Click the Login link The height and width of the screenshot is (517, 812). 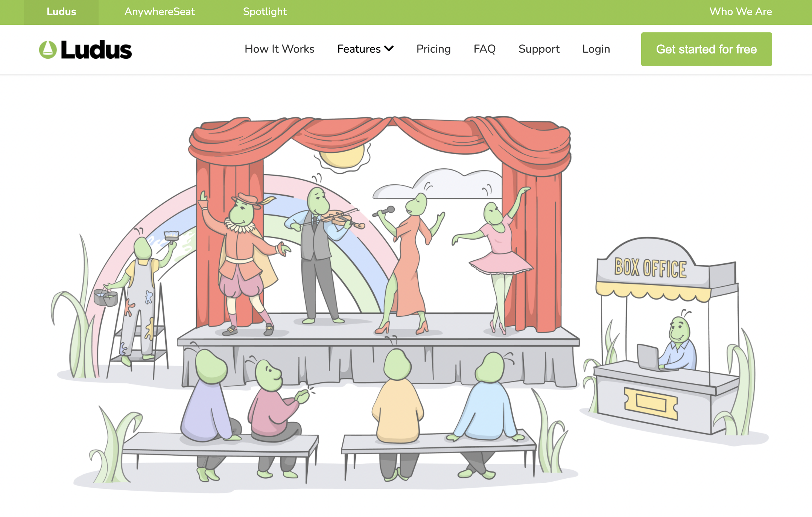click(x=596, y=49)
